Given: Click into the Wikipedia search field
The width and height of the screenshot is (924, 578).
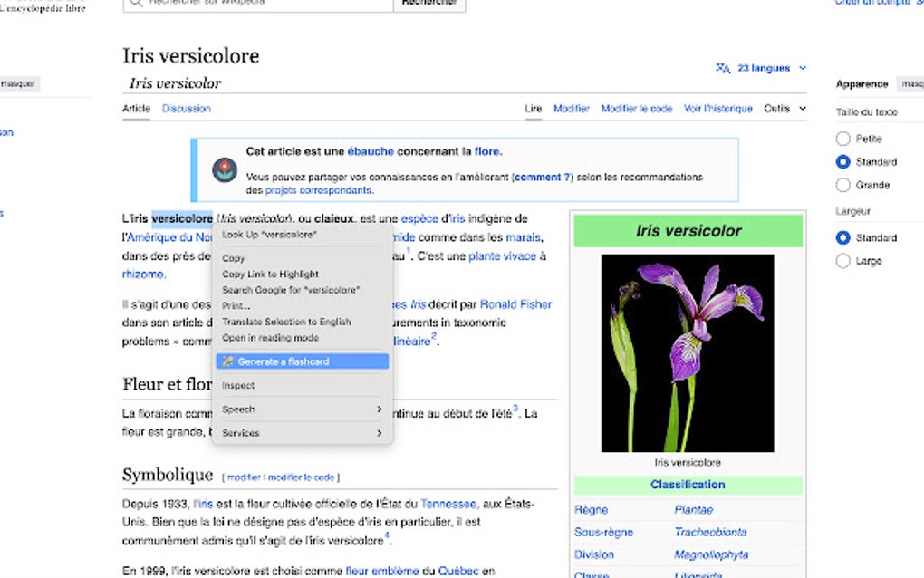Looking at the screenshot, I should tap(258, 4).
